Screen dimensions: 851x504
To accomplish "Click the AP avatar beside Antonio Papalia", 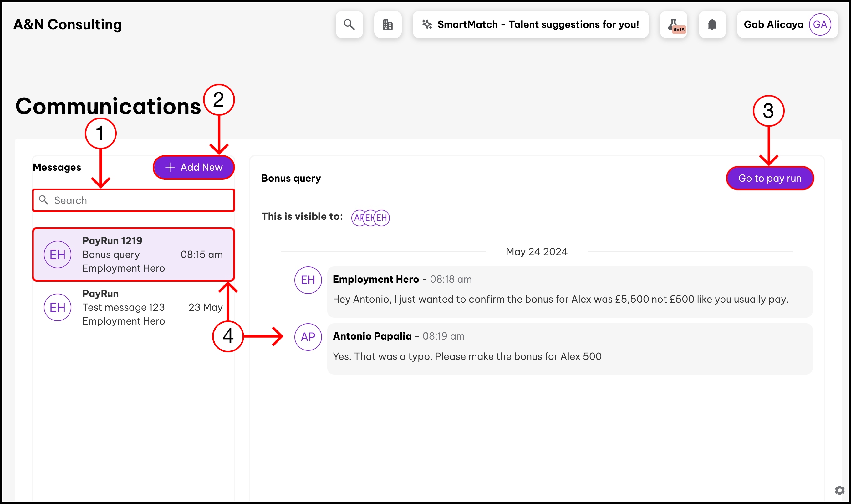I will point(308,337).
